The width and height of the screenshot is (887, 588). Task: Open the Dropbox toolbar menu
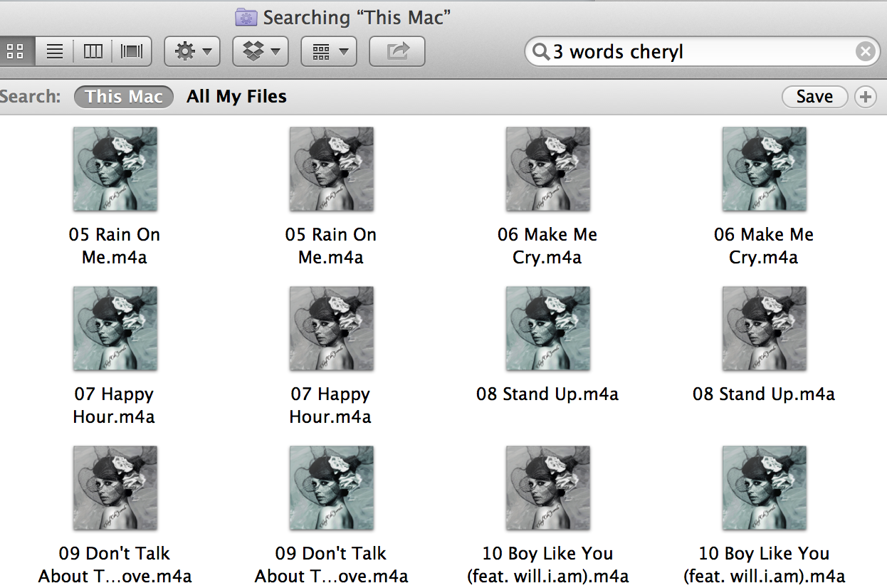[x=261, y=51]
